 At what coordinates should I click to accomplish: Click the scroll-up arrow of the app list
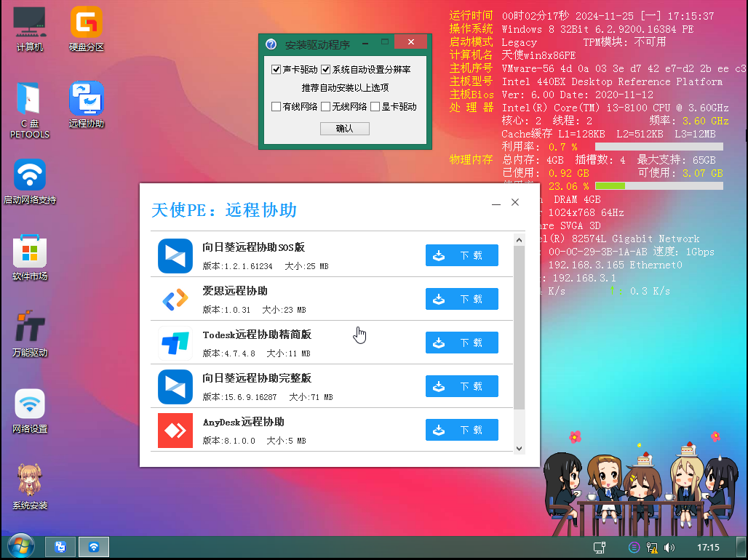519,240
